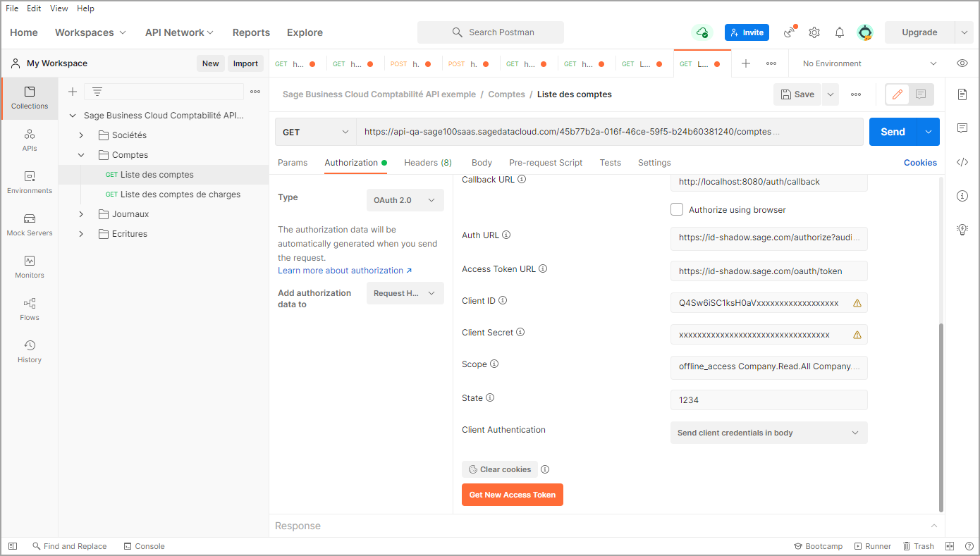Open the notifications bell
The image size is (980, 556).
point(840,32)
